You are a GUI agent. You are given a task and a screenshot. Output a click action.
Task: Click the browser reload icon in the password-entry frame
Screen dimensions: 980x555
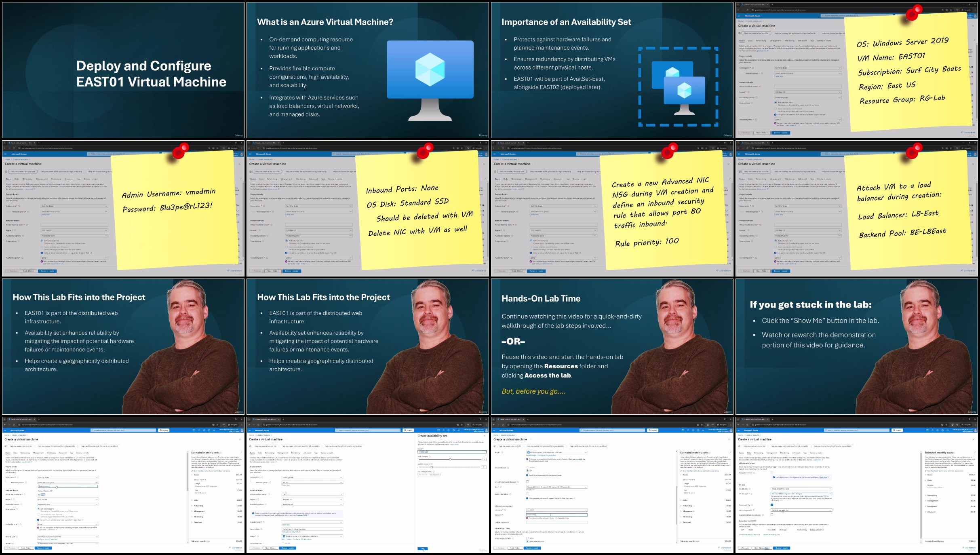[503, 425]
